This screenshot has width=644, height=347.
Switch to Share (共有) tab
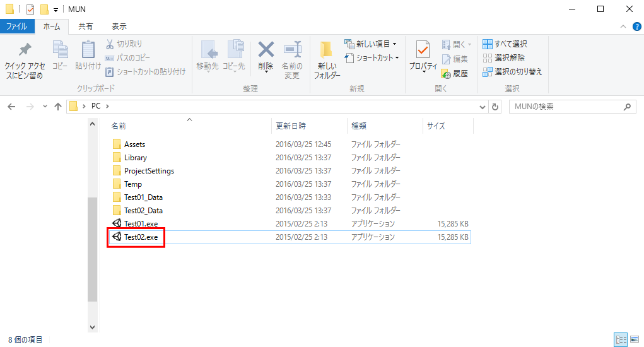pos(85,26)
